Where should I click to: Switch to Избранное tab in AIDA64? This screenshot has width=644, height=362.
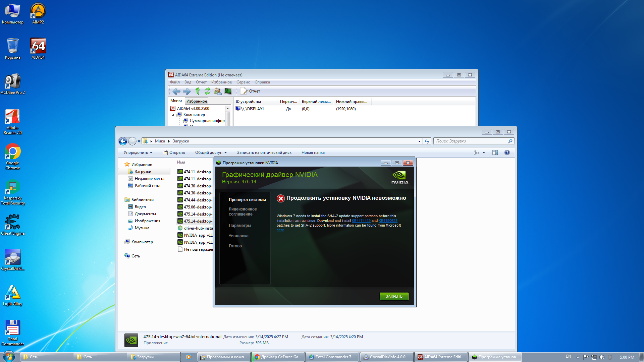(x=197, y=101)
